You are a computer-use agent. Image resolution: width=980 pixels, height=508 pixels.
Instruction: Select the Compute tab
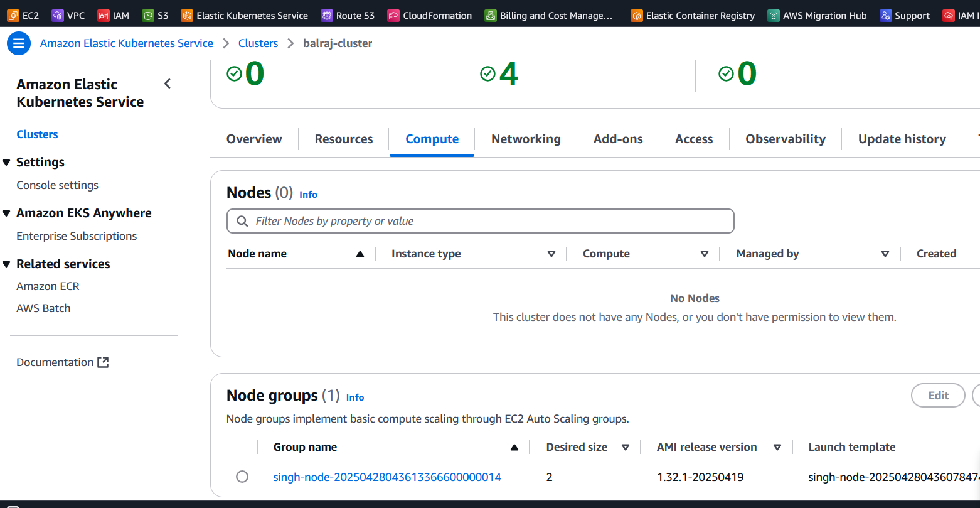coord(432,139)
